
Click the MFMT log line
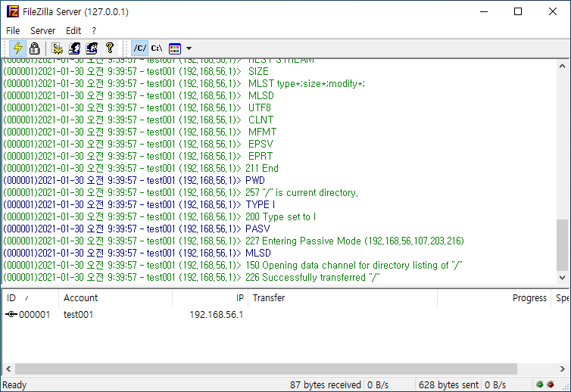pyautogui.click(x=140, y=132)
